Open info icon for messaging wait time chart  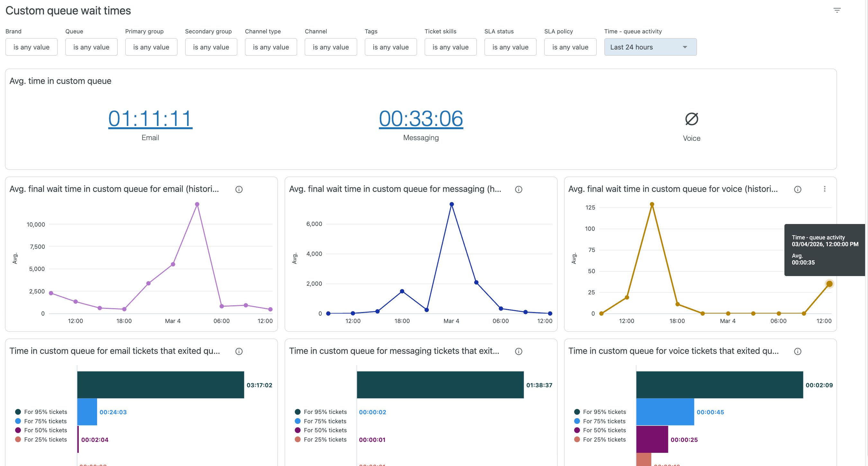pos(519,189)
